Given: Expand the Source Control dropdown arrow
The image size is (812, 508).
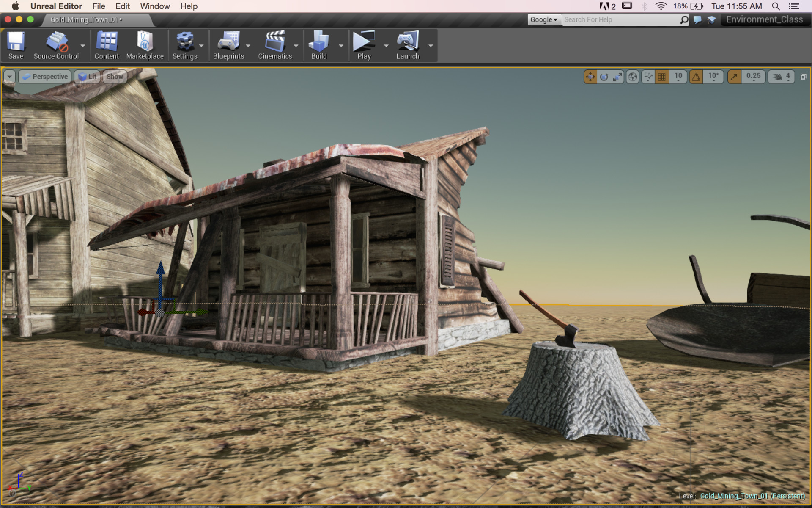Looking at the screenshot, I should point(83,45).
